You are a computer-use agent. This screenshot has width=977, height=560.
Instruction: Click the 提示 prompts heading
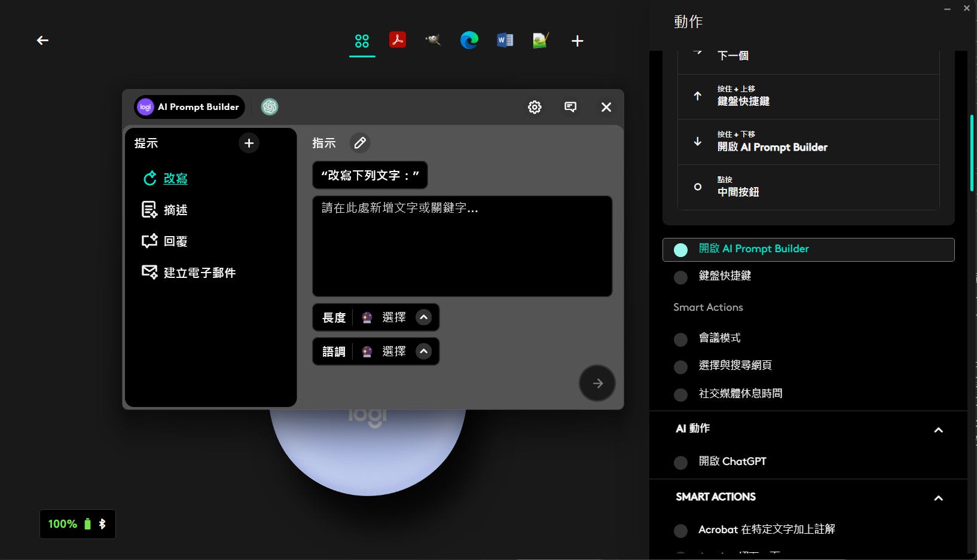(x=146, y=143)
